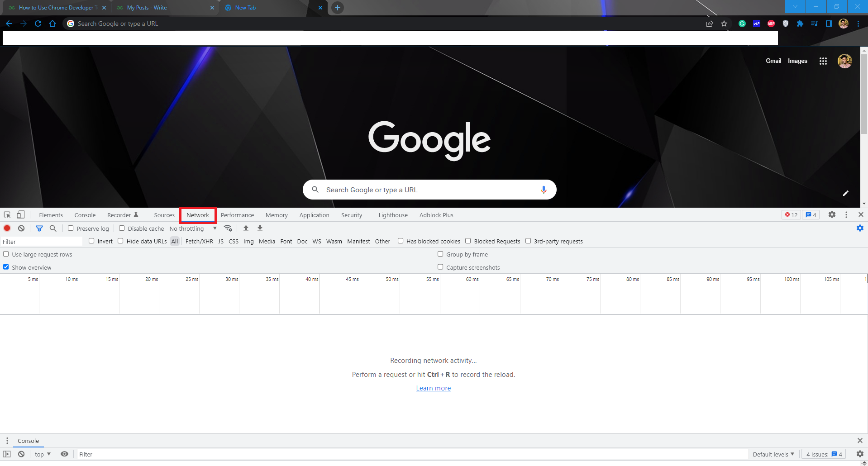The width and height of the screenshot is (868, 466).
Task: Check Has blocked cookies
Action: [x=401, y=241]
